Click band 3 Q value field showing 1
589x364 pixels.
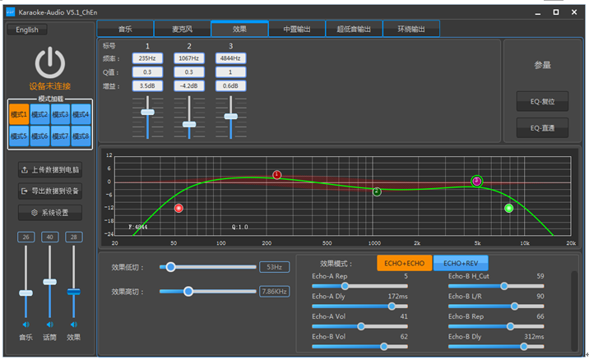(230, 72)
